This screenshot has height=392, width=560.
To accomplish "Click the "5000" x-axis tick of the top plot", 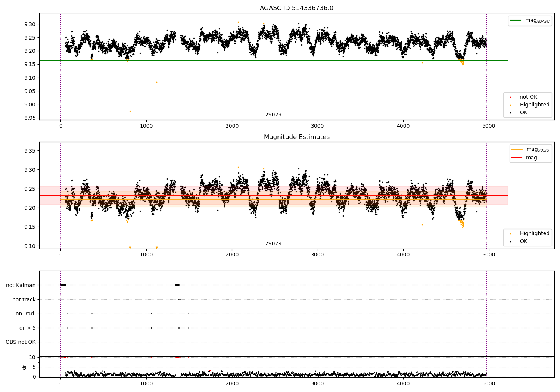I will click(x=489, y=126).
